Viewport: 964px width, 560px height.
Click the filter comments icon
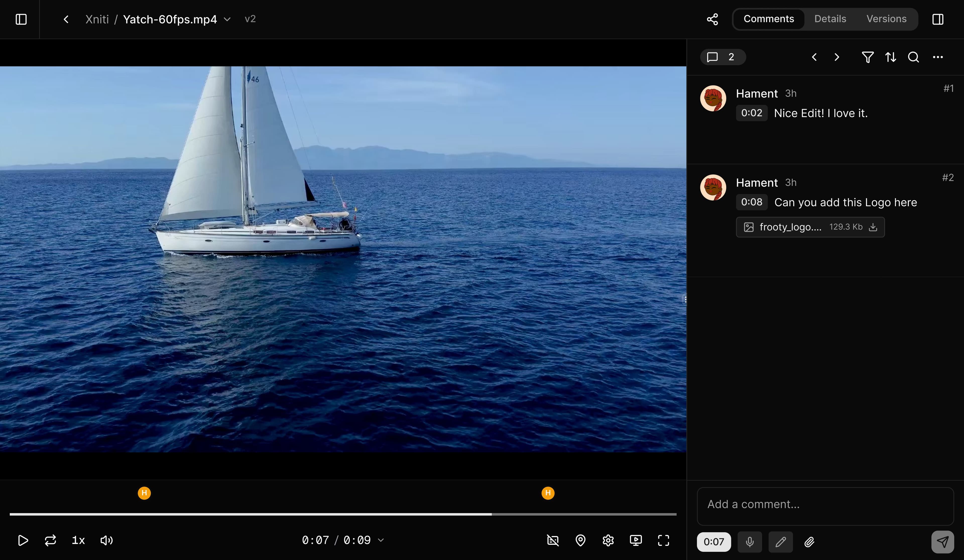pyautogui.click(x=868, y=57)
